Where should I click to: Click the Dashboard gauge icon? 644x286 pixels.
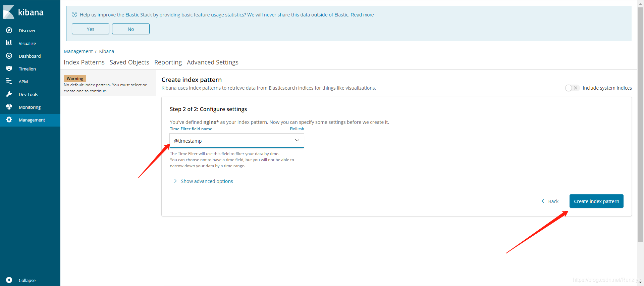tap(9, 56)
